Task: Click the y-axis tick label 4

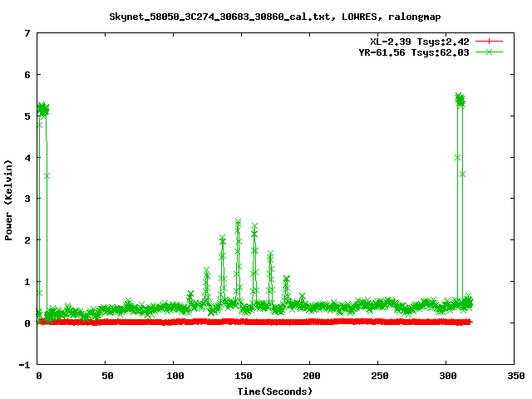Action: coord(27,158)
